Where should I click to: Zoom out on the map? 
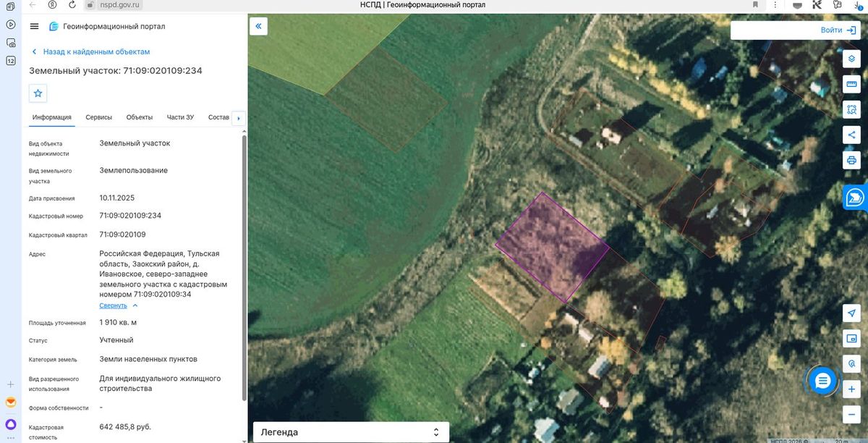pyautogui.click(x=851, y=414)
